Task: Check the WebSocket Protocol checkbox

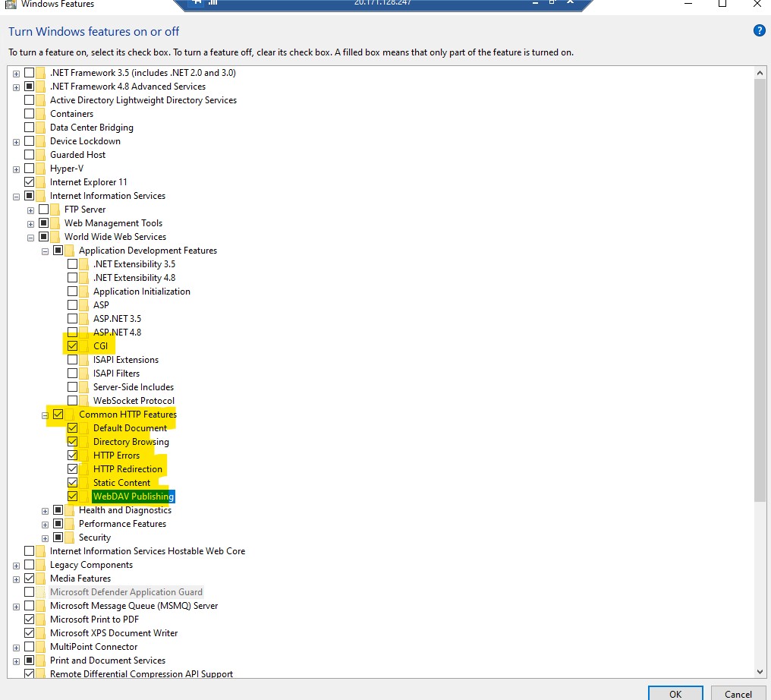Action: pos(72,400)
